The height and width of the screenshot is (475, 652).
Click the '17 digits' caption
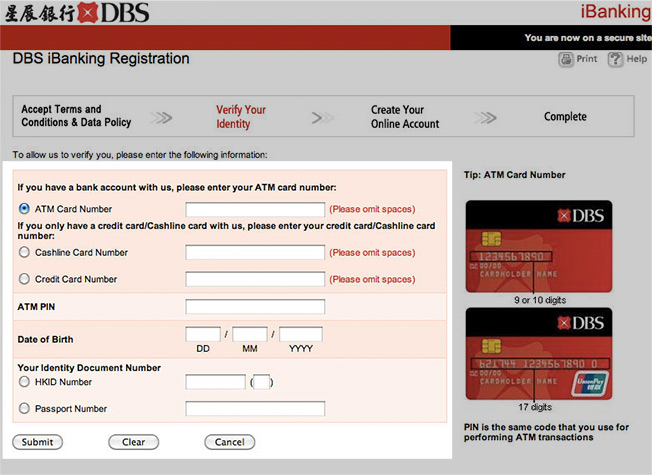(535, 407)
